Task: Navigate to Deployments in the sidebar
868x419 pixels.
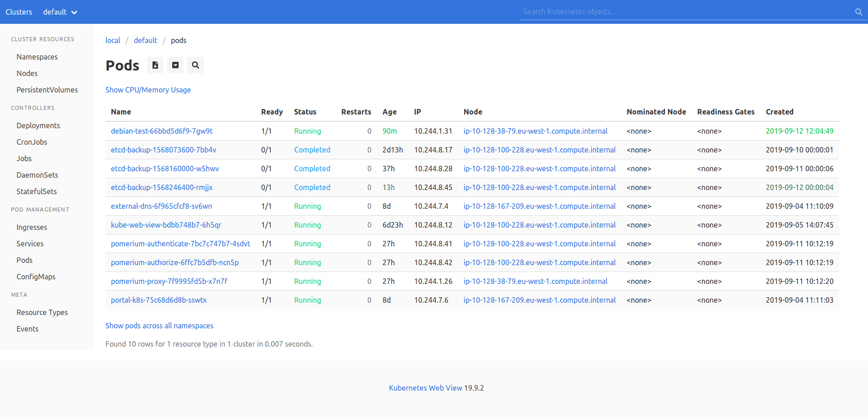Action: [38, 125]
